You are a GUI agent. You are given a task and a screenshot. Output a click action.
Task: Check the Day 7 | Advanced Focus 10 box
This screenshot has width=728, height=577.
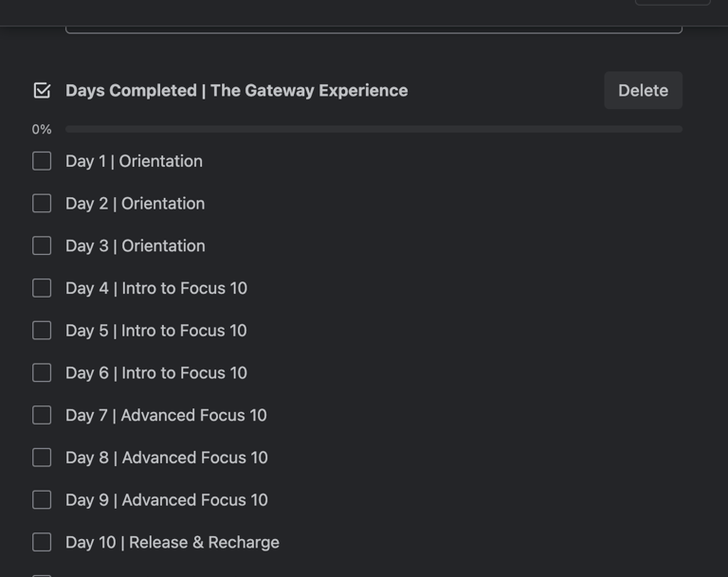(x=42, y=415)
